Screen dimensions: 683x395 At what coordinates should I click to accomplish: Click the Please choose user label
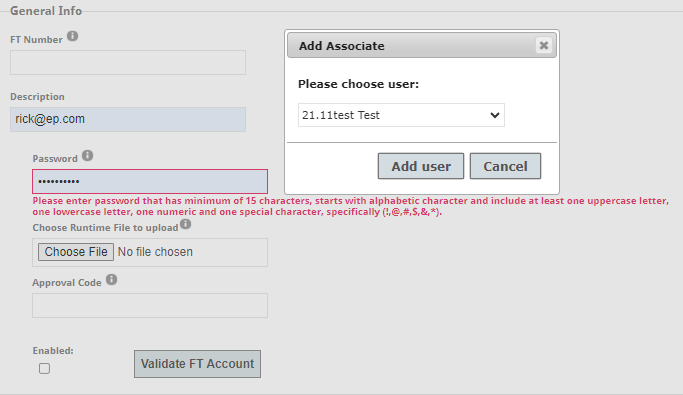[x=358, y=84]
